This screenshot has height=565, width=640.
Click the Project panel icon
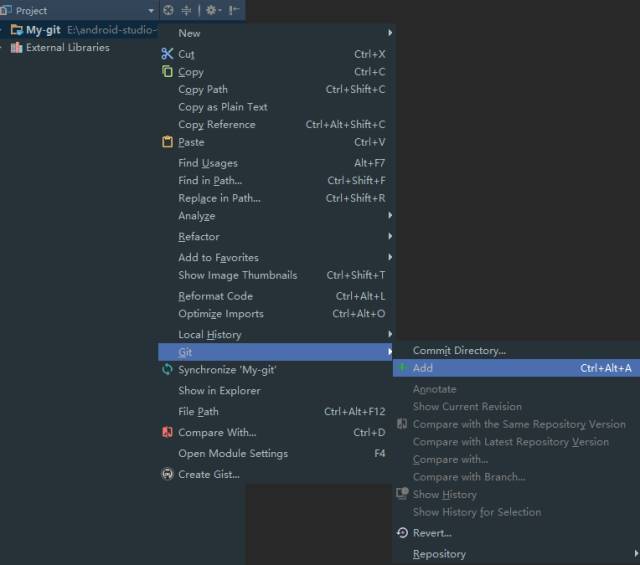tap(6, 10)
